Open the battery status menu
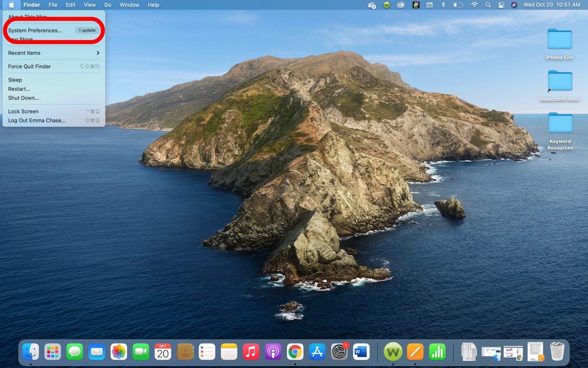The height and width of the screenshot is (368, 588). click(x=458, y=5)
